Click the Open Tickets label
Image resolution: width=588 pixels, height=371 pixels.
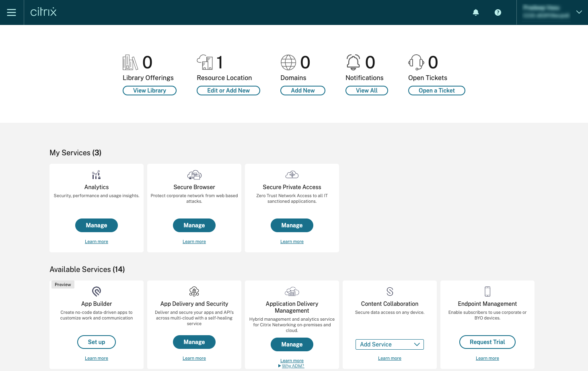point(428,78)
